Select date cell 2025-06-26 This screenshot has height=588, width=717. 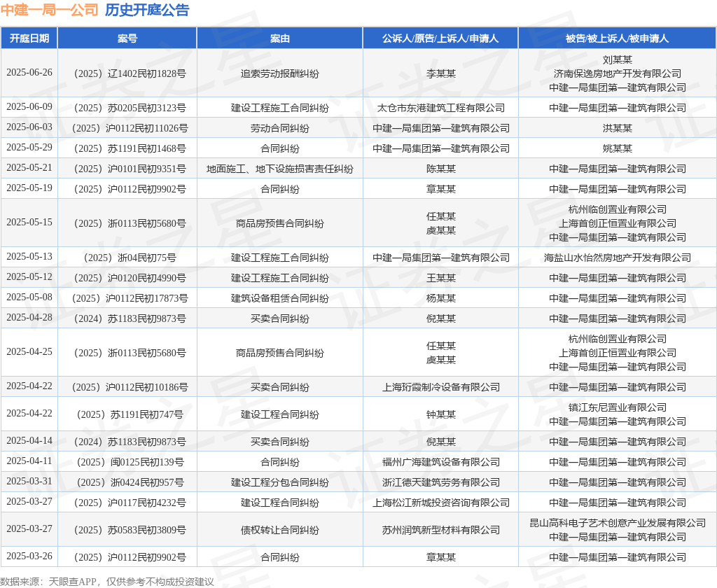pos(29,73)
